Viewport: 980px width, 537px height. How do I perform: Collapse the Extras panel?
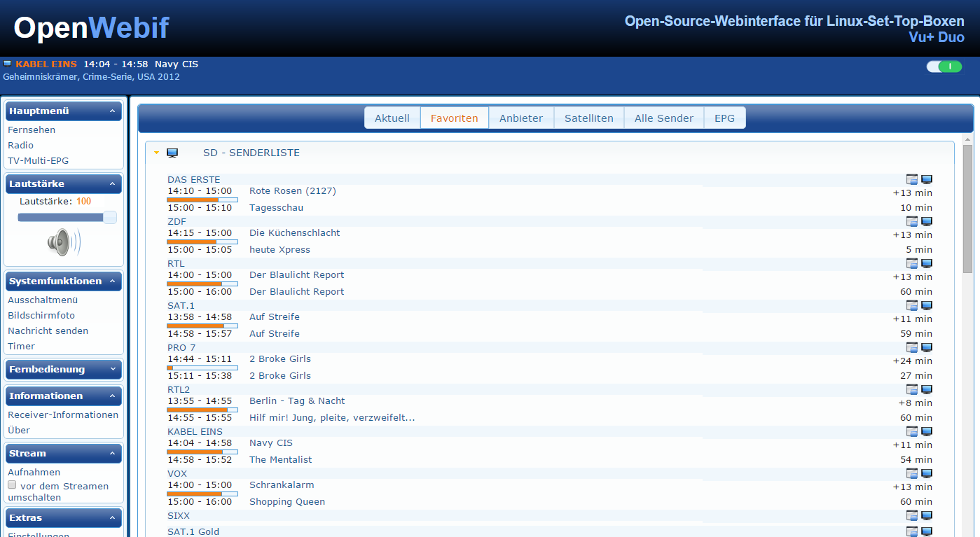click(112, 517)
